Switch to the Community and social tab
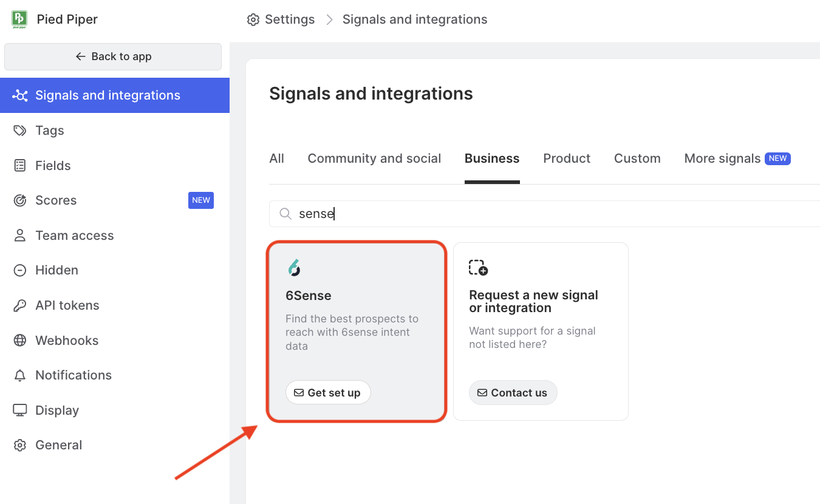820x504 pixels. click(374, 158)
